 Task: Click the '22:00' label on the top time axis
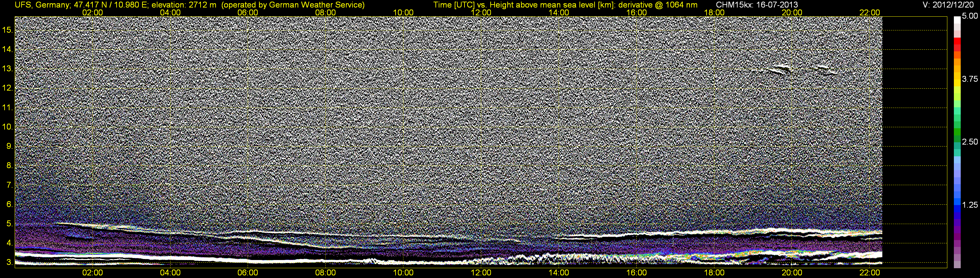click(870, 12)
